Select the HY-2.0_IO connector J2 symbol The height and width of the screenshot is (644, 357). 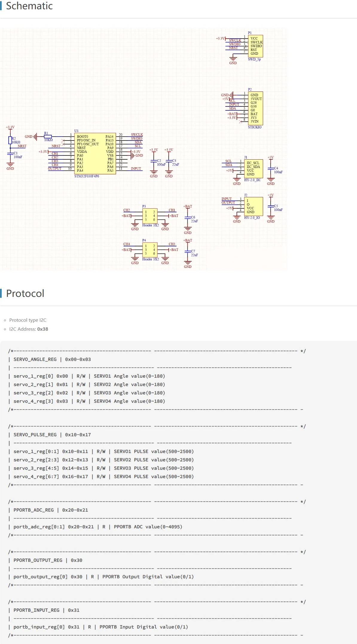(254, 206)
